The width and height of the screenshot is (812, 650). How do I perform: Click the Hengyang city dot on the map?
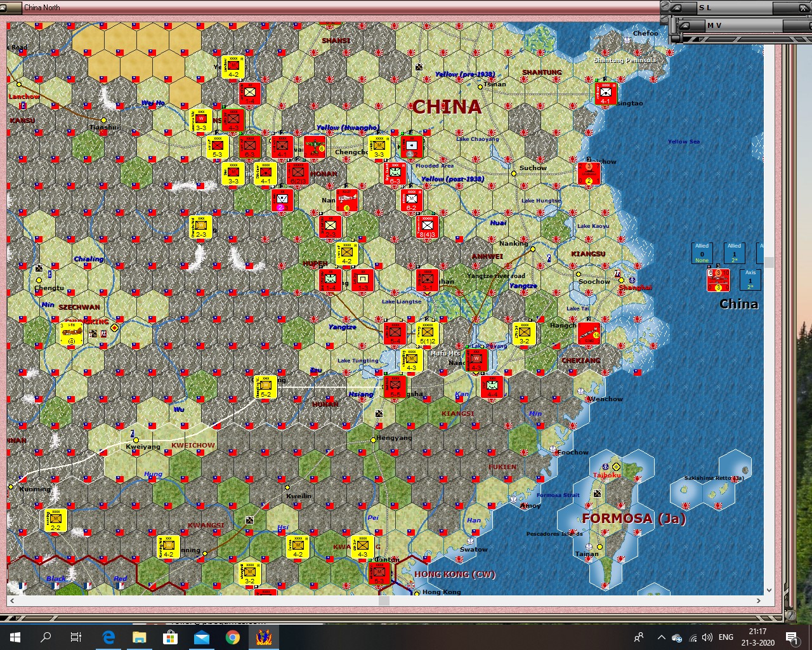[373, 440]
